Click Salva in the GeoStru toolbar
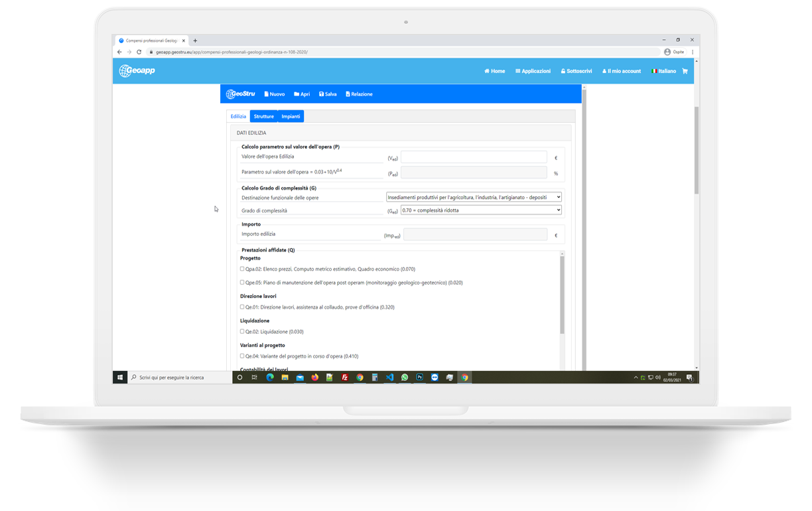812x511 pixels. [x=328, y=94]
